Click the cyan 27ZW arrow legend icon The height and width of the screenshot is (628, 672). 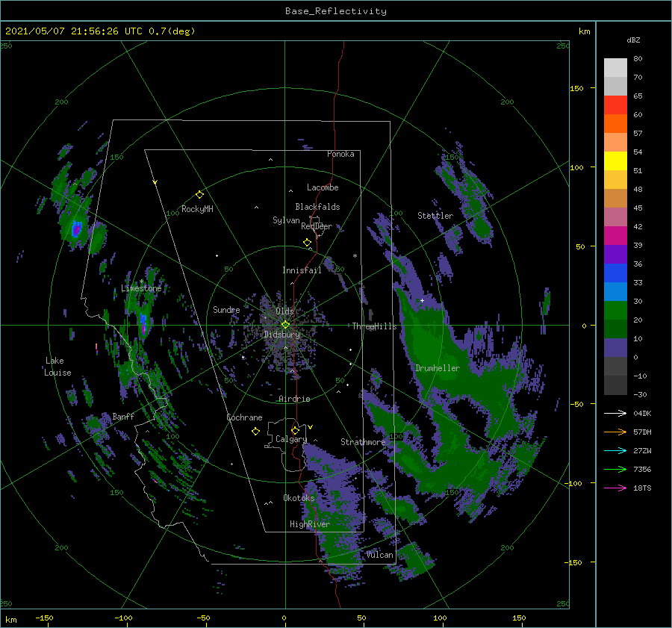point(615,450)
